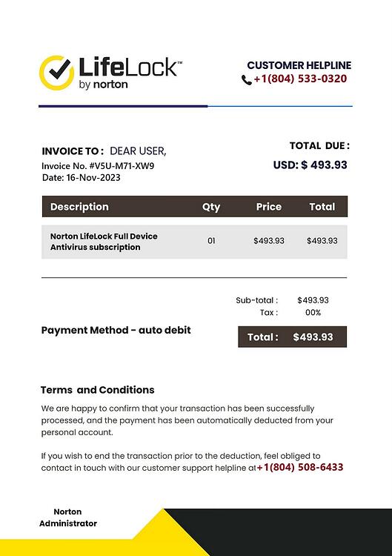This screenshot has width=392, height=556.
Task: Click the Qty column header
Action: click(211, 207)
